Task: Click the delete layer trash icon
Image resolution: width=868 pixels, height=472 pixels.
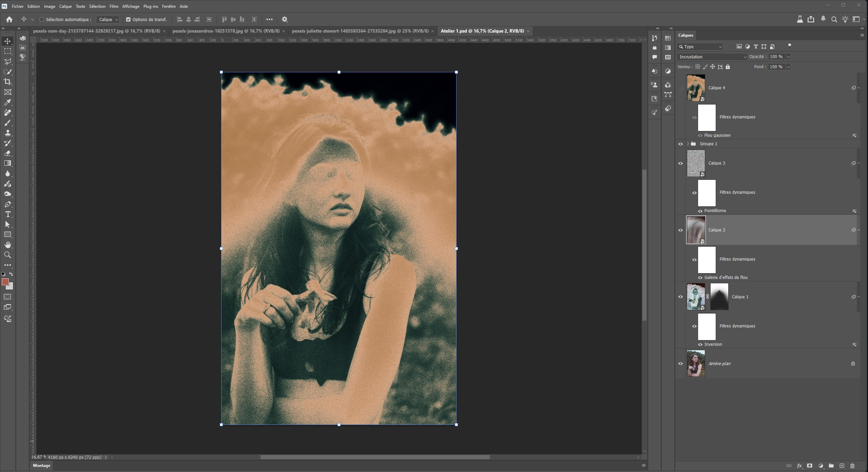Action: 852,466
